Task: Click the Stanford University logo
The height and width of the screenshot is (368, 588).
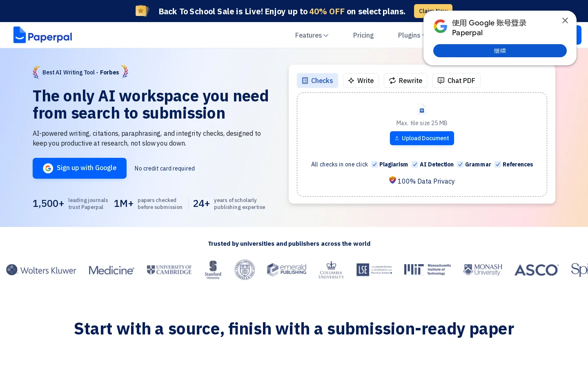Action: (x=213, y=270)
